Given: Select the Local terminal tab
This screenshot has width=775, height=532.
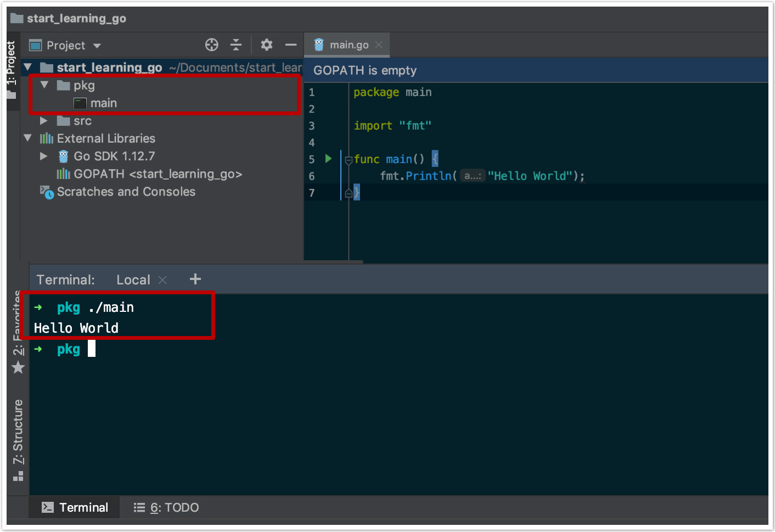Looking at the screenshot, I should 133,280.
